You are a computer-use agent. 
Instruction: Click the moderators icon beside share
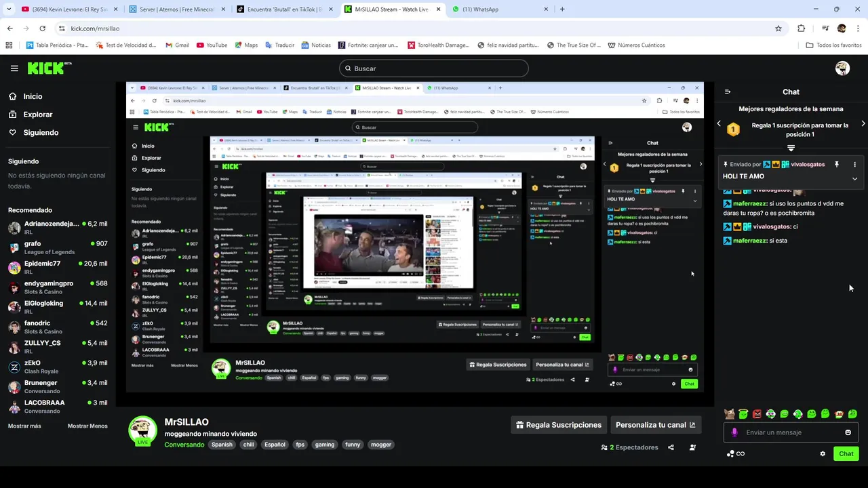[692, 447]
